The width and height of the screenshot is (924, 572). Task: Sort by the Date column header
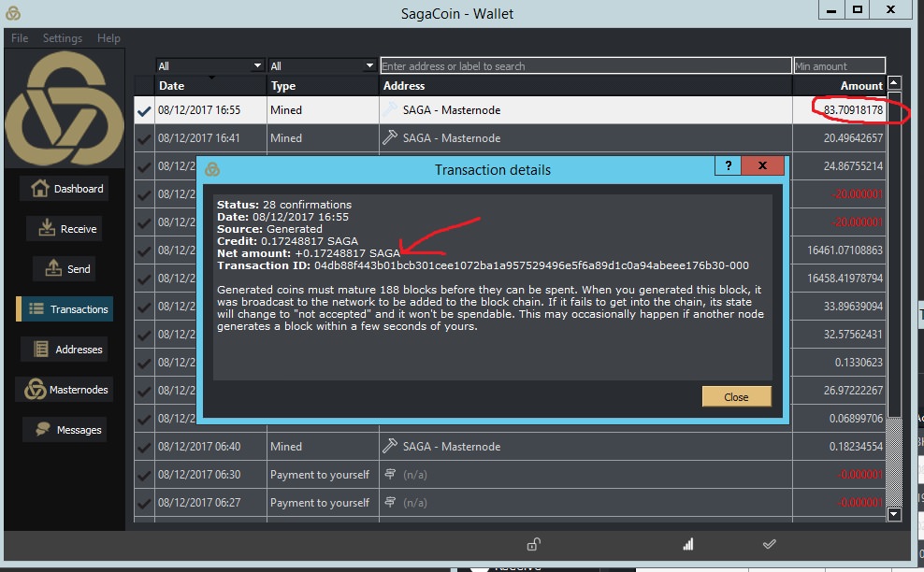click(210, 86)
